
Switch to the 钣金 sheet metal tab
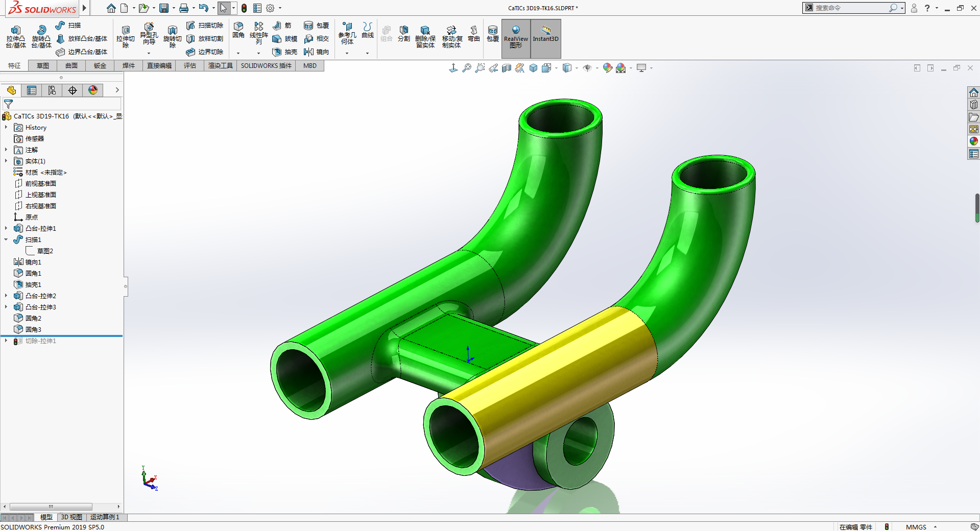pos(100,66)
